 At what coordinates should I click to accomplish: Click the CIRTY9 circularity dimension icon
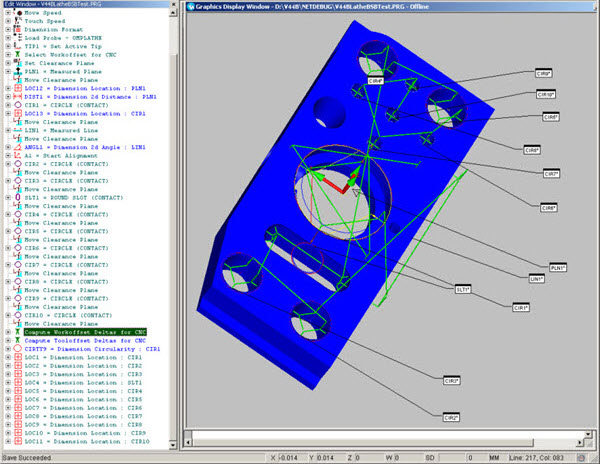coord(17,348)
